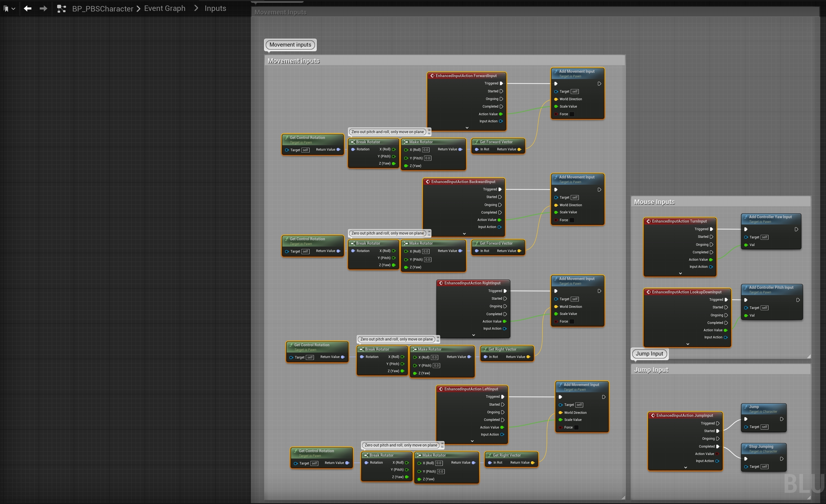The image size is (826, 504).
Task: Click the bookmarks icon in the graph toolbar
Action: (6, 9)
